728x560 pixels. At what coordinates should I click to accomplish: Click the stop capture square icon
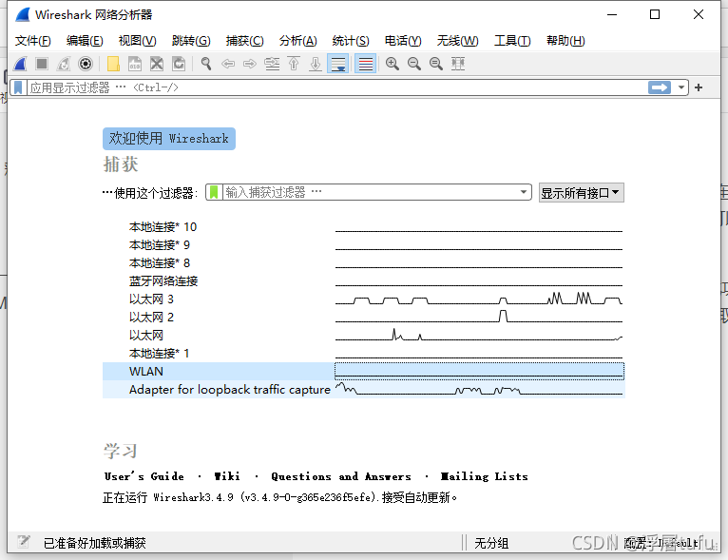click(42, 64)
